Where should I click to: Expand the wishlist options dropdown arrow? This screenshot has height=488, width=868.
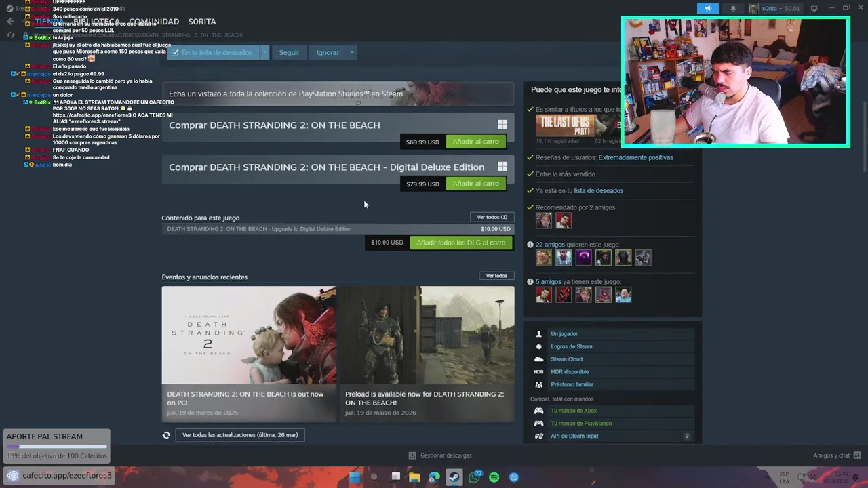pyautogui.click(x=264, y=52)
